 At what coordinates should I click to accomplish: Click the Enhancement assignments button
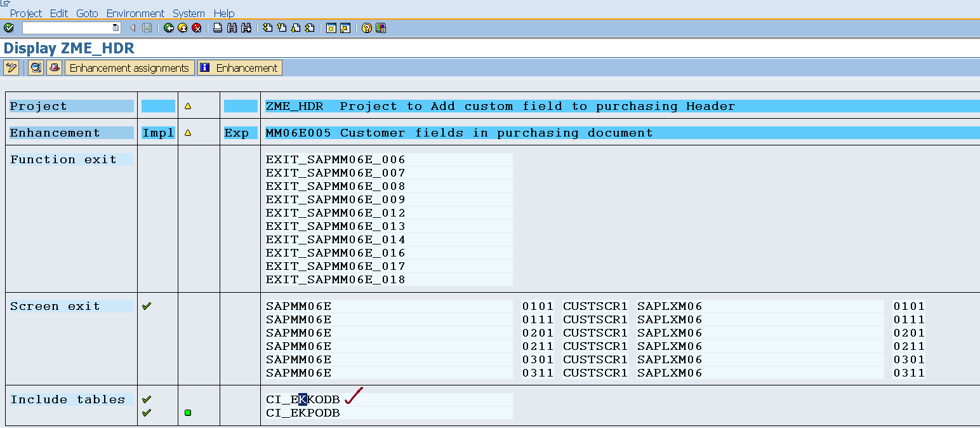point(129,67)
